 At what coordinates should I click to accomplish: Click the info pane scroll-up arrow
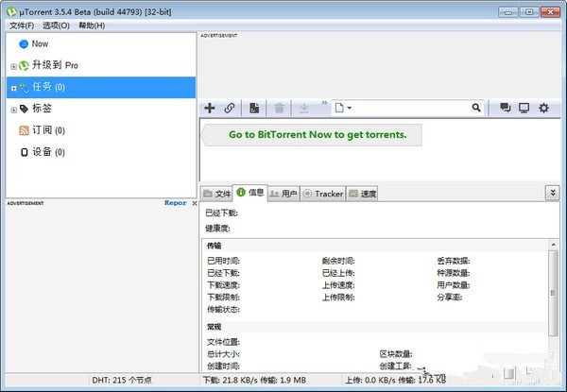point(553,245)
